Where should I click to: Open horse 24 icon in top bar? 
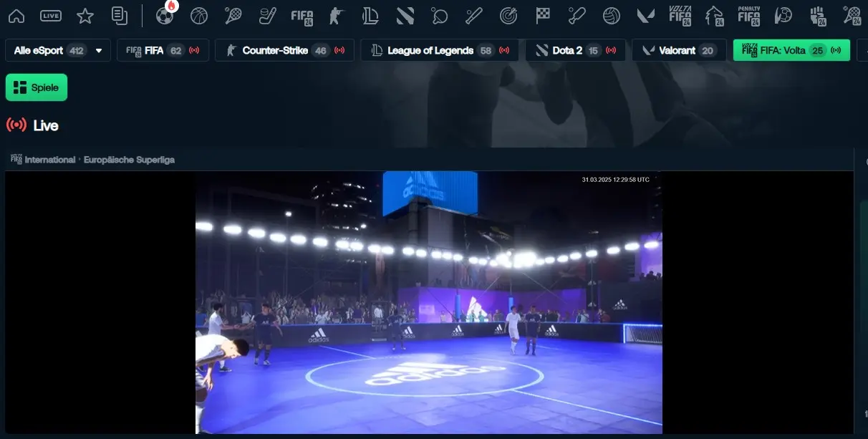(x=715, y=15)
